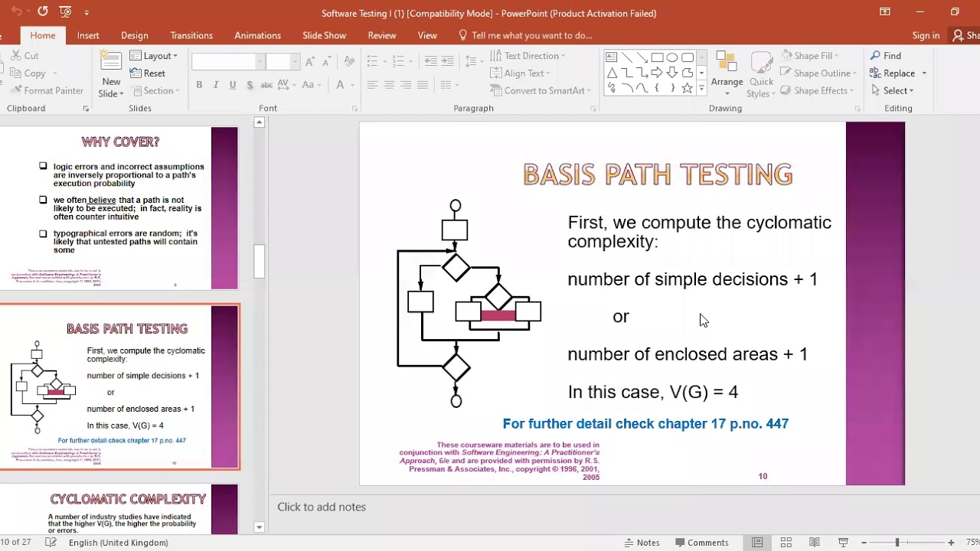This screenshot has height=551, width=980.
Task: Toggle Bold formatting
Action: (199, 85)
